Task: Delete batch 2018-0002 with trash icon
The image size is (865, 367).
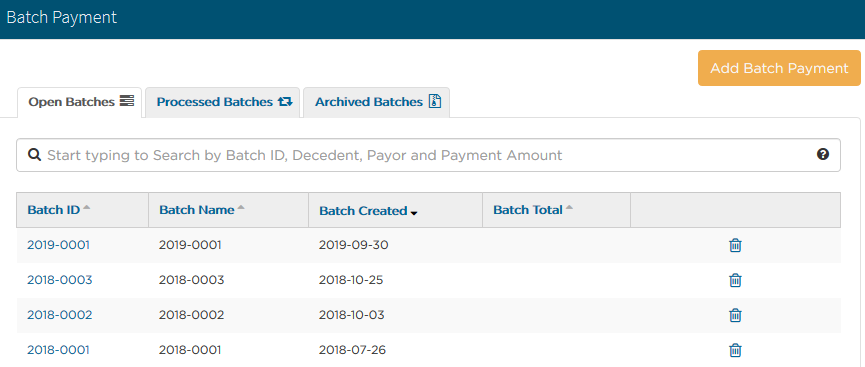Action: pyautogui.click(x=735, y=315)
